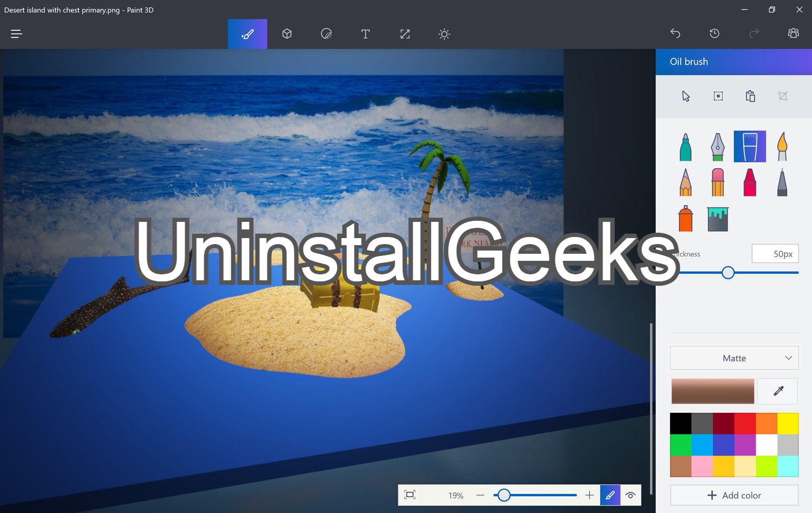
Task: Open the Canvas resize tab
Action: (405, 34)
